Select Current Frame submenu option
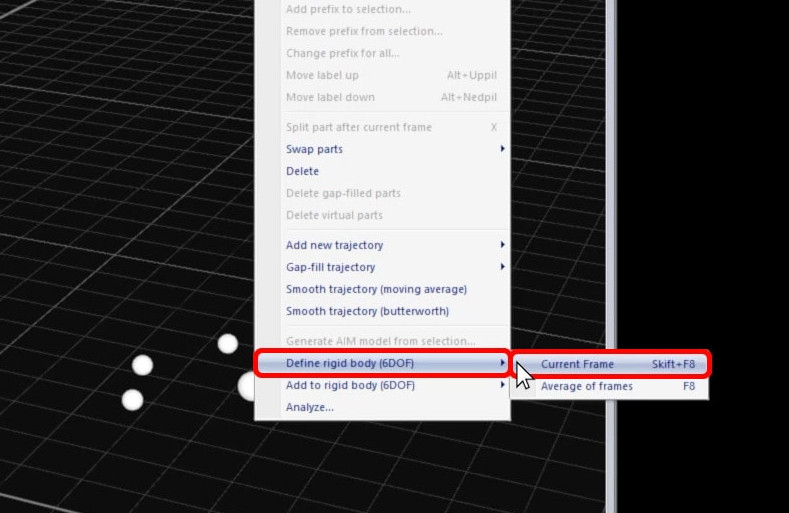789x513 pixels. [x=610, y=364]
